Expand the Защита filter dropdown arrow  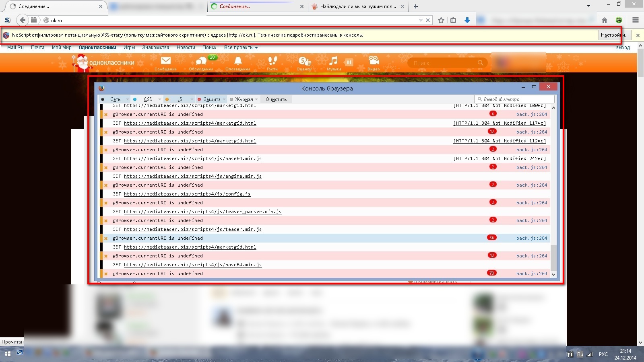pos(224,99)
